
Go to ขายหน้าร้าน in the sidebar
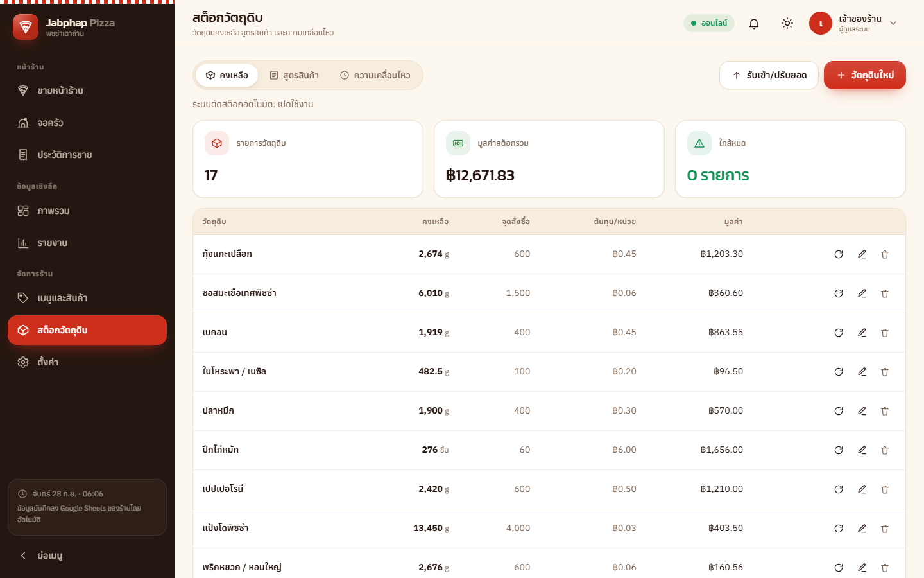pyautogui.click(x=87, y=91)
